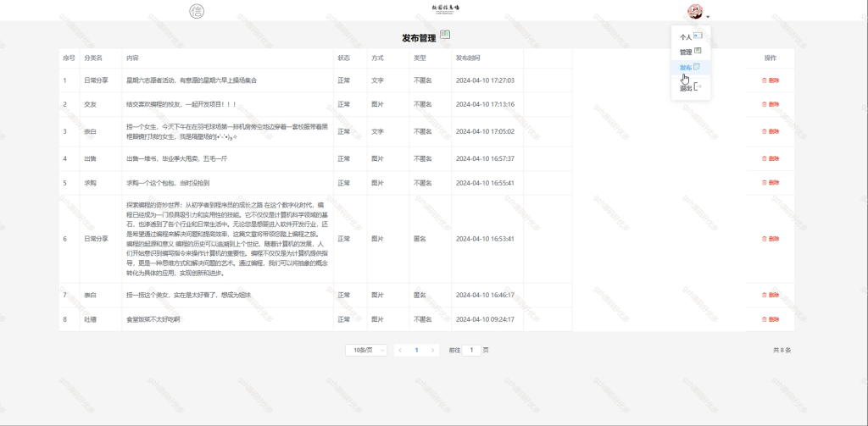
Task: Delete row 6 anonymous 日常分享 post
Action: [770, 239]
